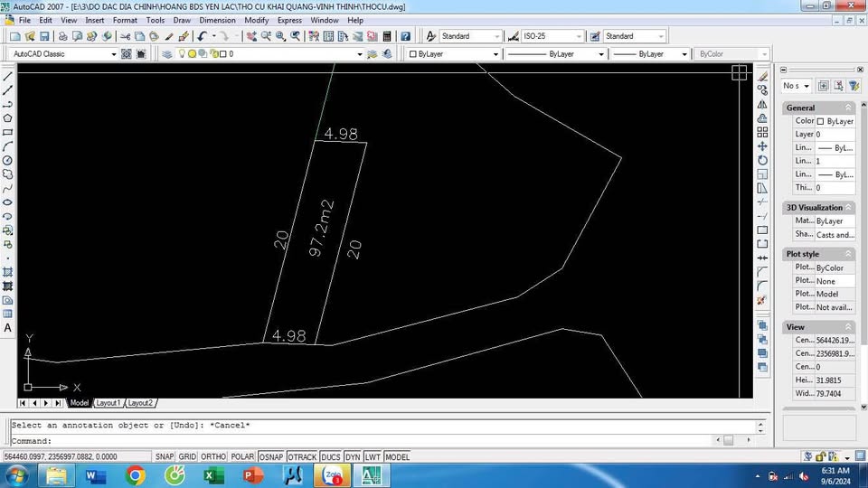Click the Rotate modify tool
This screenshot has height=488, width=868.
pos(762,160)
